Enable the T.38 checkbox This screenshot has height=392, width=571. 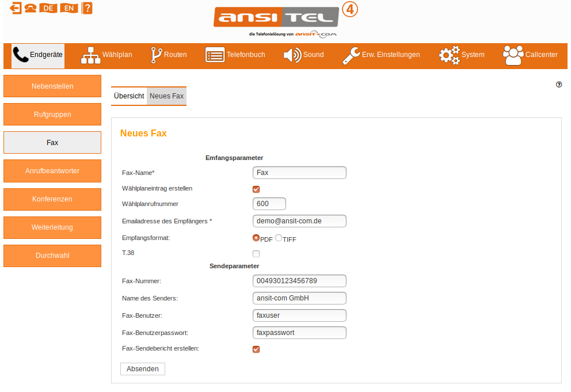pyautogui.click(x=256, y=253)
